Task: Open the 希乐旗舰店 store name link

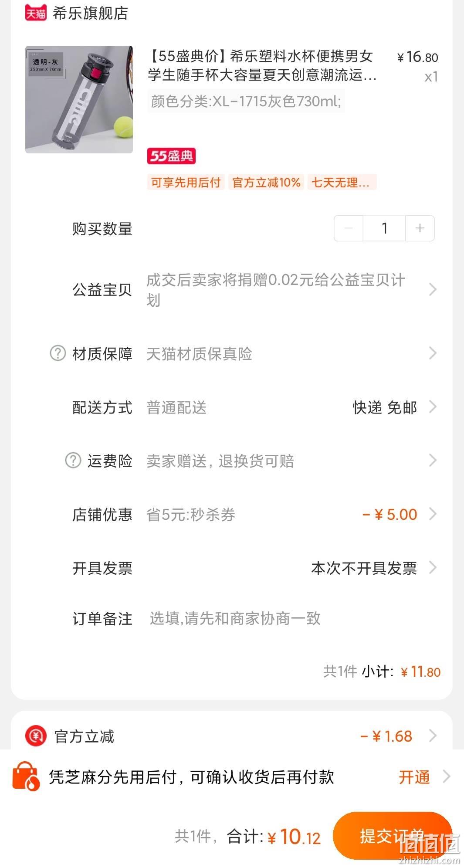Action: click(x=90, y=13)
